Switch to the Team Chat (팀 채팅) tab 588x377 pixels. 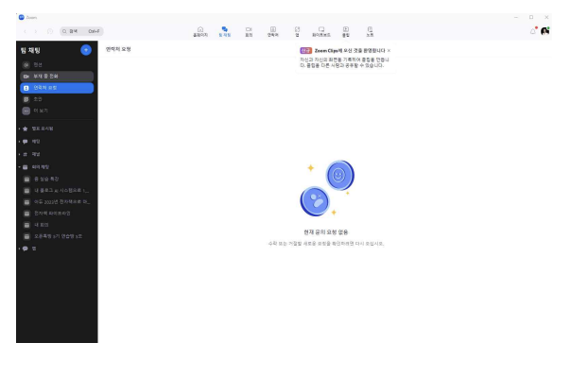click(225, 31)
